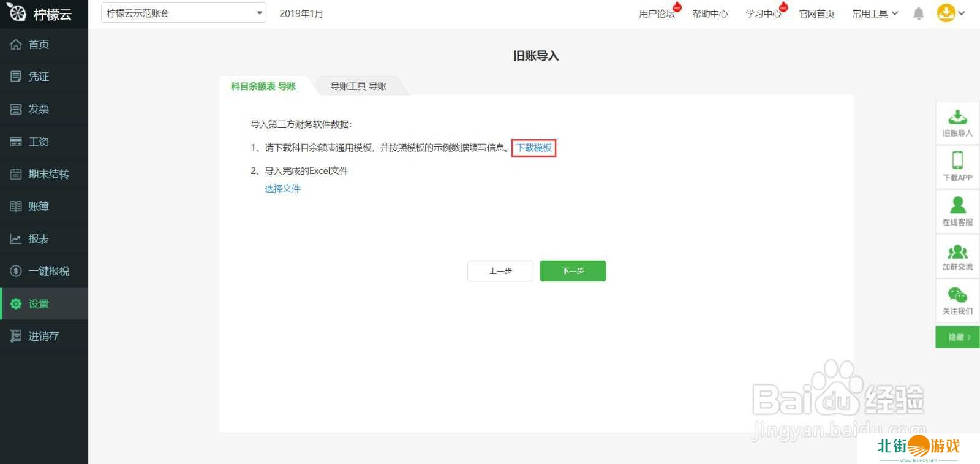Select the 科目余额表 导账 tab
Viewport: 980px width, 464px height.
point(263,86)
